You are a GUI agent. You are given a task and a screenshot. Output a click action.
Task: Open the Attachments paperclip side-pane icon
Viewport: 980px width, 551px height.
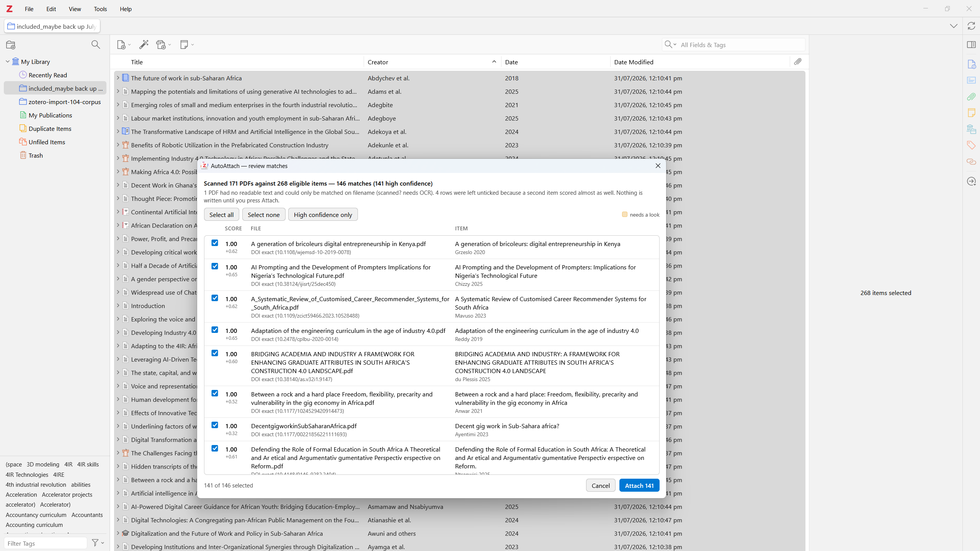tap(971, 97)
